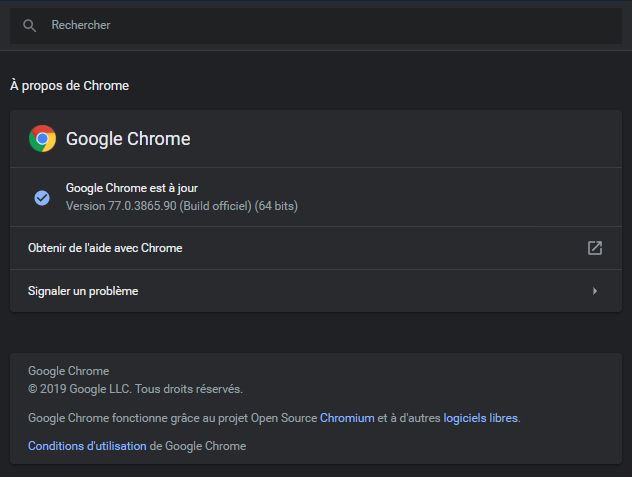Open the 'Conditions d'utilisation' link
The width and height of the screenshot is (632, 477).
(87, 446)
